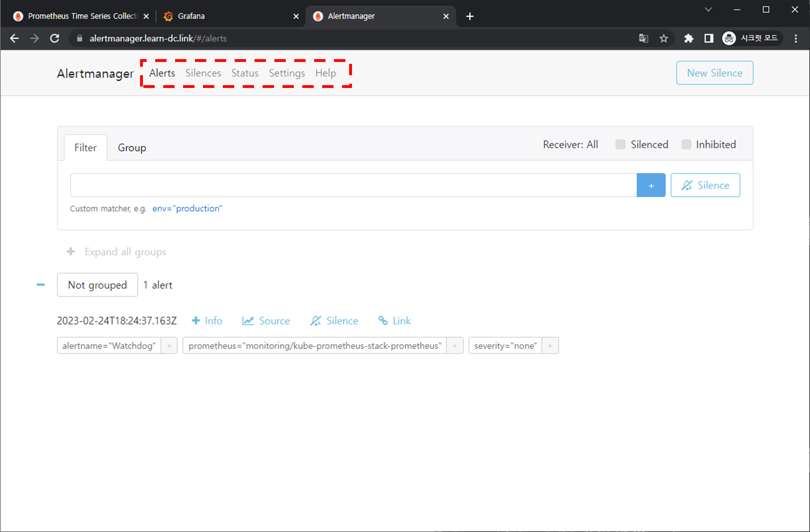The image size is (810, 532).
Task: Switch to the Group tab
Action: pyautogui.click(x=132, y=148)
